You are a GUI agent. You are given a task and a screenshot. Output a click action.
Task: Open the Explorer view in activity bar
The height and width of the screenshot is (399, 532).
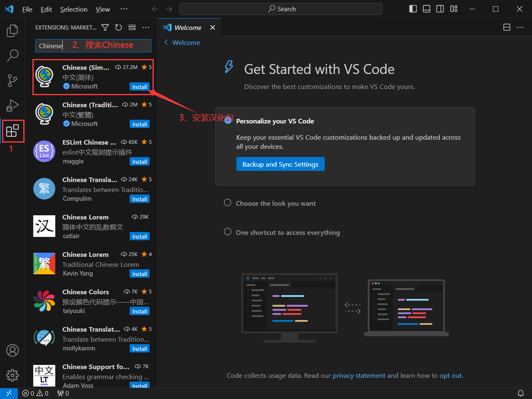click(x=12, y=30)
